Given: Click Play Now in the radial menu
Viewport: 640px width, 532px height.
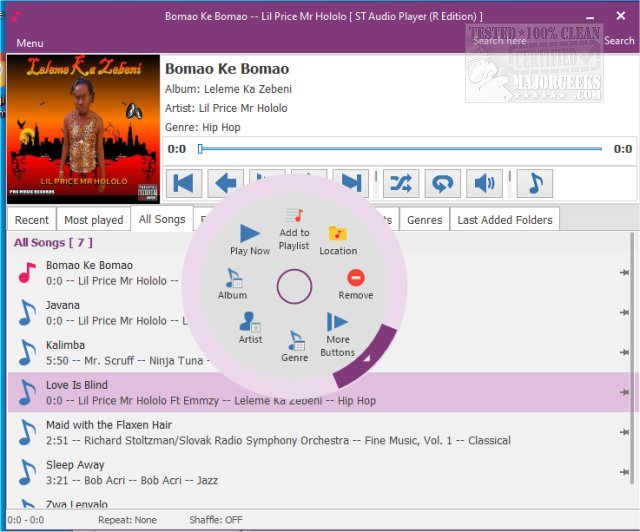Looking at the screenshot, I should tap(250, 239).
